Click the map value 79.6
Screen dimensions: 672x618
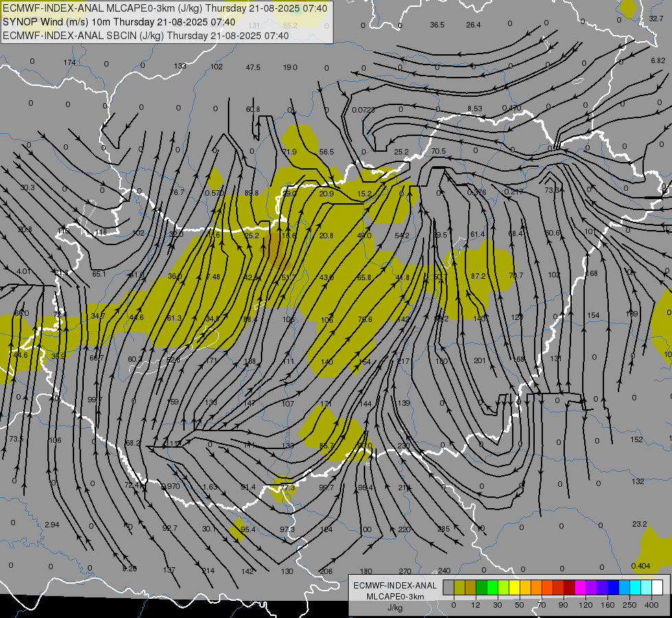(x=364, y=319)
